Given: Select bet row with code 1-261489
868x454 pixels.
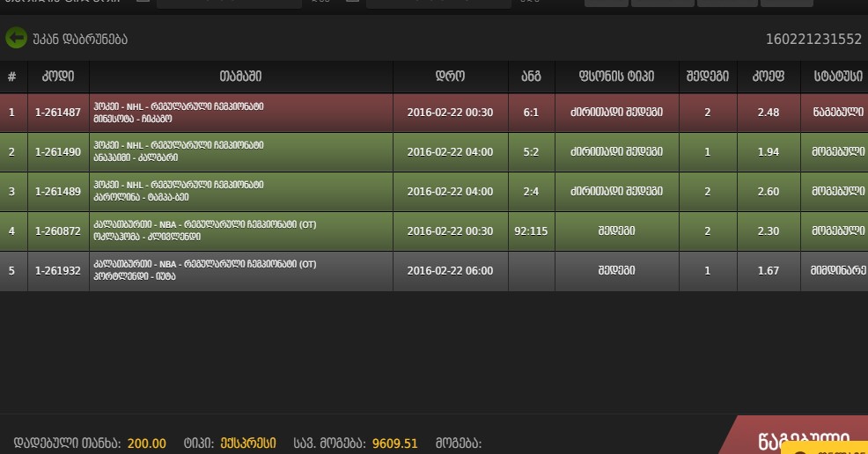Looking at the screenshot, I should pyautogui.click(x=434, y=191).
